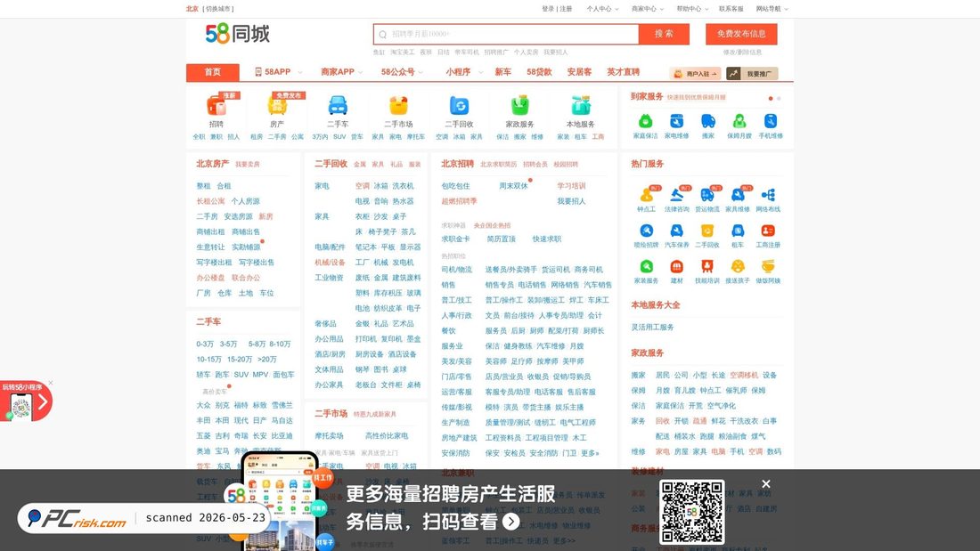Select the 喷绘招牌 service icon

click(x=646, y=231)
